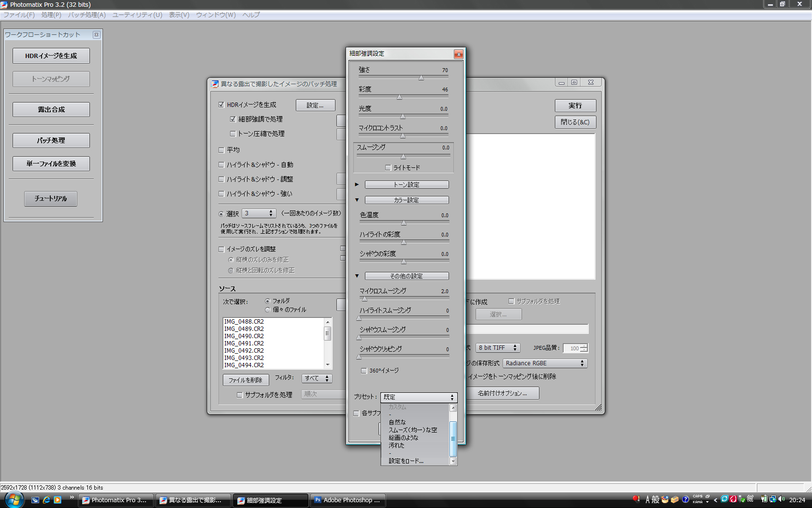Switch to Photomatix Pro taskbar button
812x508 pixels.
116,500
